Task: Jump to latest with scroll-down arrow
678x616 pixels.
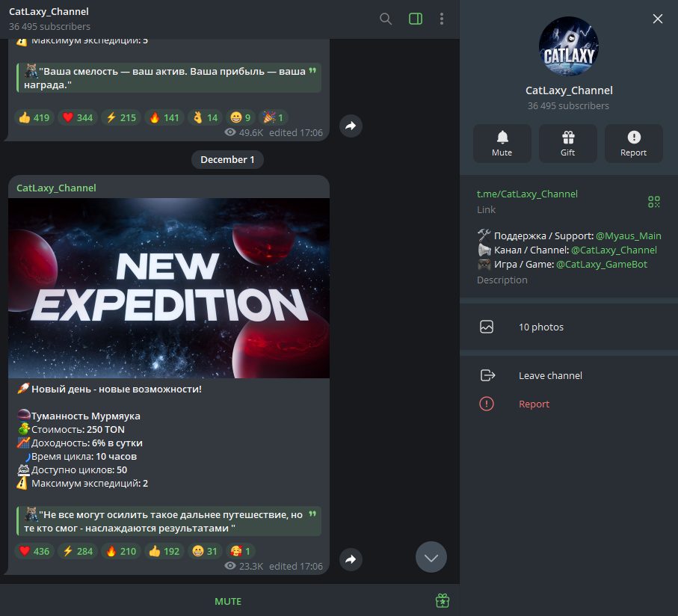Action: 431,557
